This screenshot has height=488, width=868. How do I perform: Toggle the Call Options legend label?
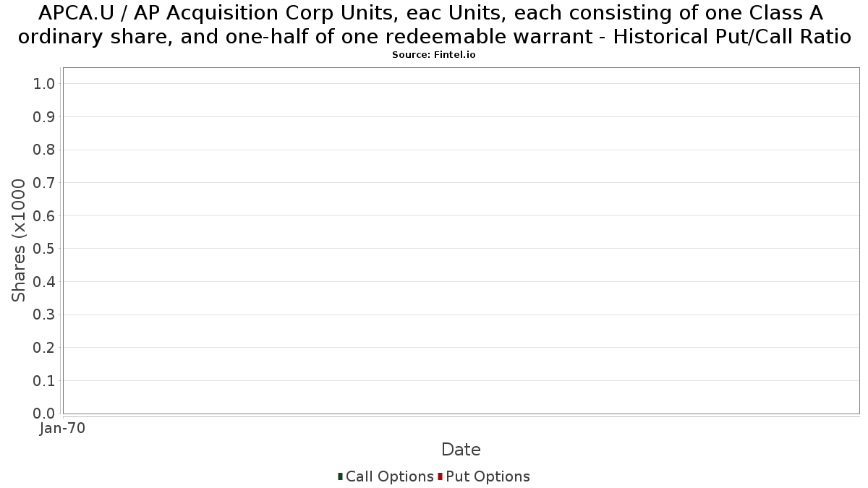pos(390,476)
